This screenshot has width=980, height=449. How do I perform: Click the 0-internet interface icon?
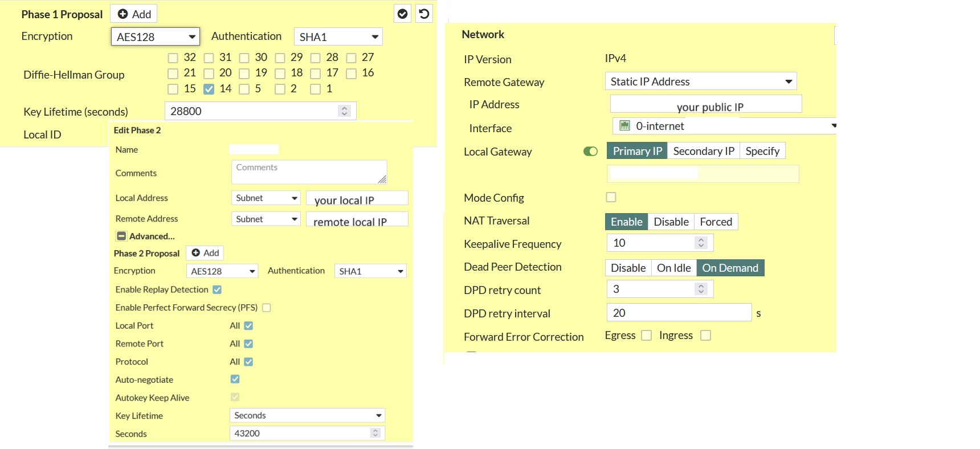pyautogui.click(x=624, y=125)
